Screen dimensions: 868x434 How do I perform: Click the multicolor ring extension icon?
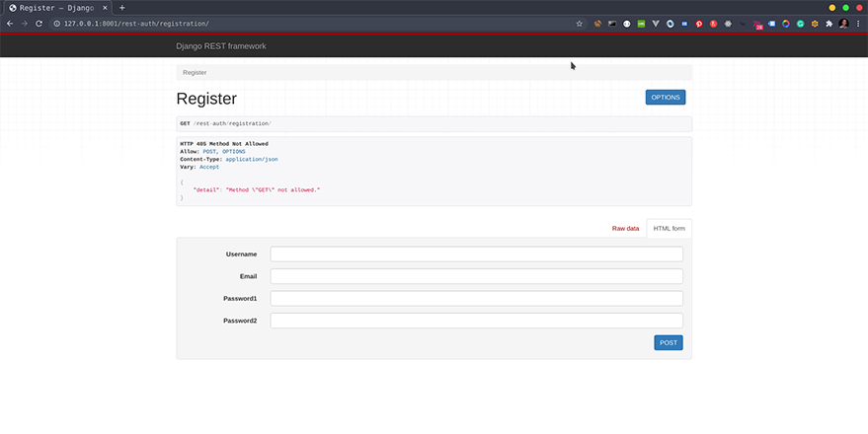(x=786, y=24)
